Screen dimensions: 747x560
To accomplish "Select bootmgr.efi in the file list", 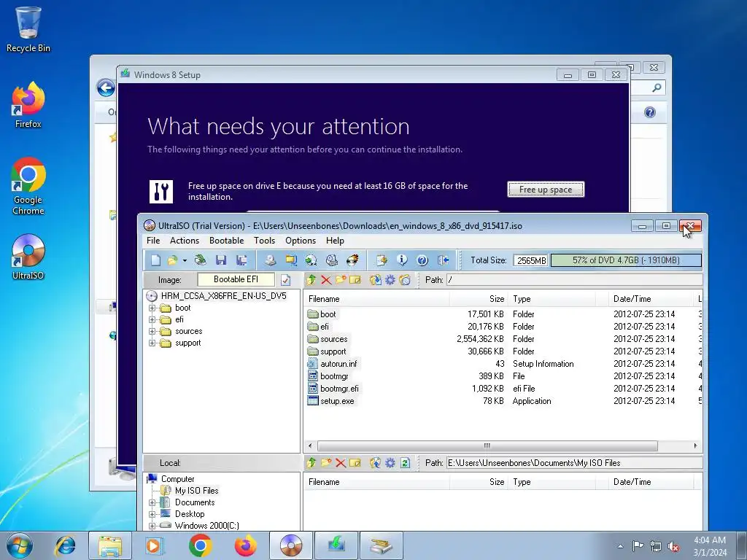I will pos(339,389).
